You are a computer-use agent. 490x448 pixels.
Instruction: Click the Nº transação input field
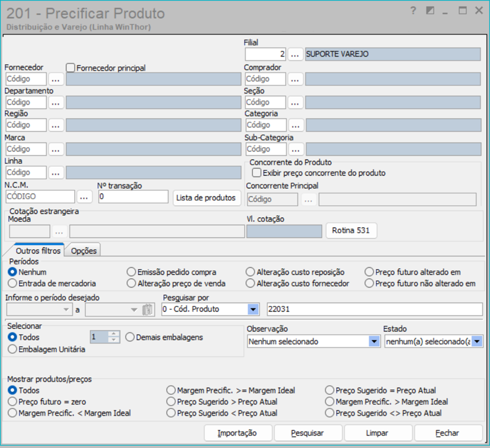[133, 197]
